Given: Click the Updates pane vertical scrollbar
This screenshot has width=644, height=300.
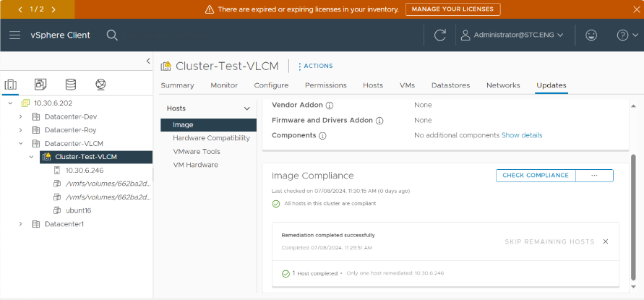Looking at the screenshot, I should click(x=633, y=215).
